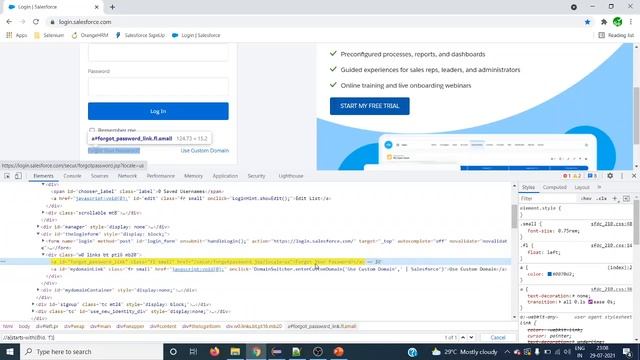
Task: Switch to the Sources tab
Action: point(100,176)
